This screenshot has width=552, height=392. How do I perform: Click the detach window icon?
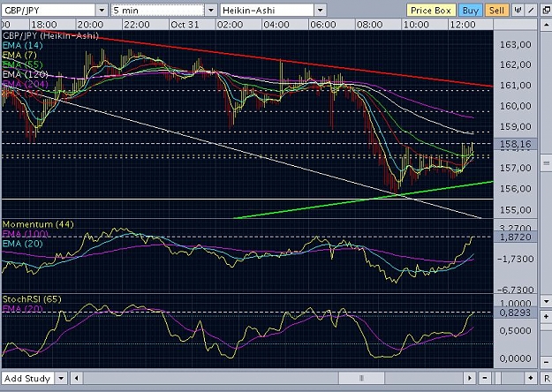pyautogui.click(x=546, y=11)
